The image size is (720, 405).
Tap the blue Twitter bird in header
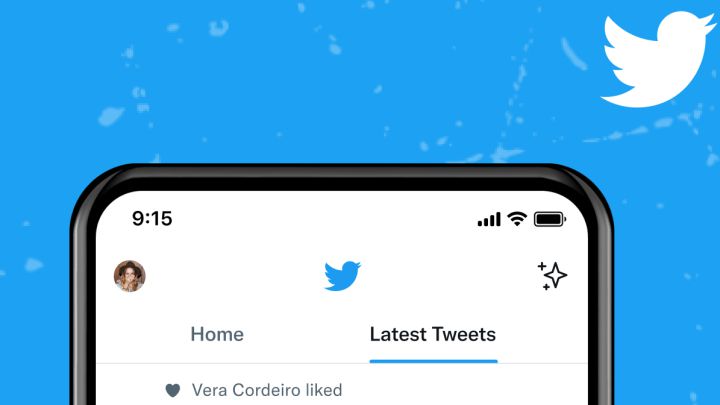[342, 276]
